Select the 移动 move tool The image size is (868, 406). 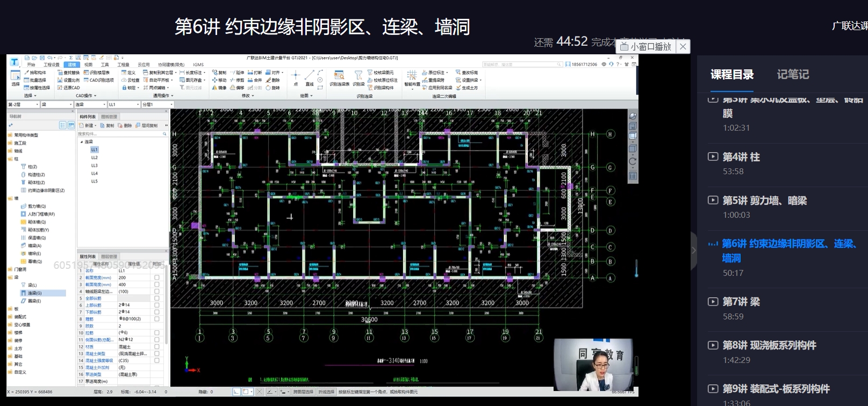[219, 80]
